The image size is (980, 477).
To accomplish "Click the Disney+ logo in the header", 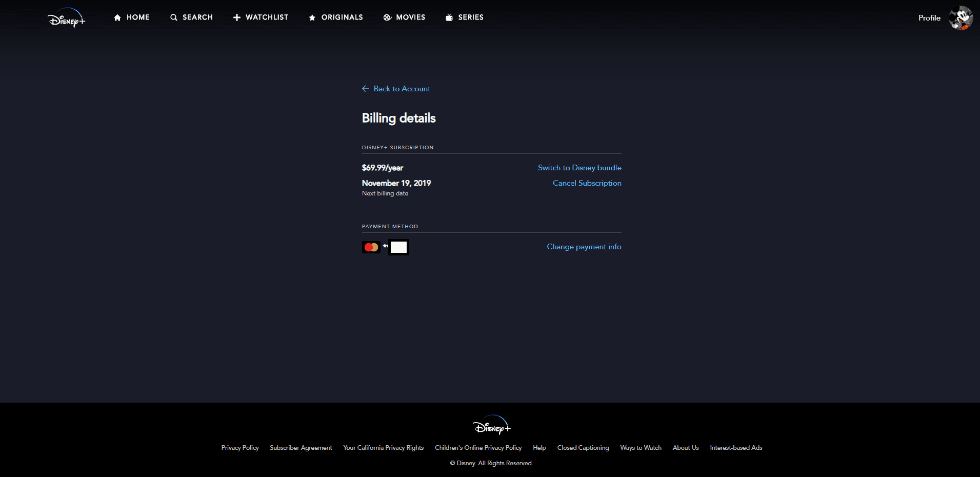I will (x=66, y=17).
